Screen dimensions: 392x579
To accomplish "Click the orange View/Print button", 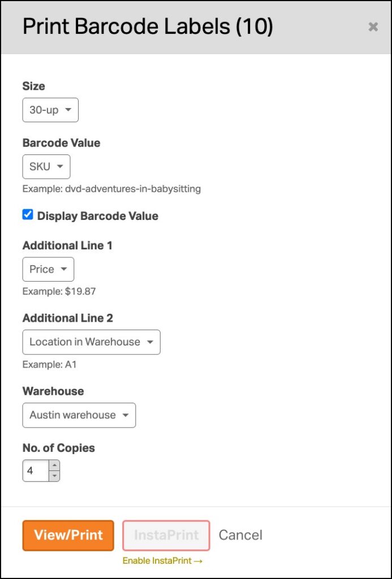I will (x=68, y=535).
